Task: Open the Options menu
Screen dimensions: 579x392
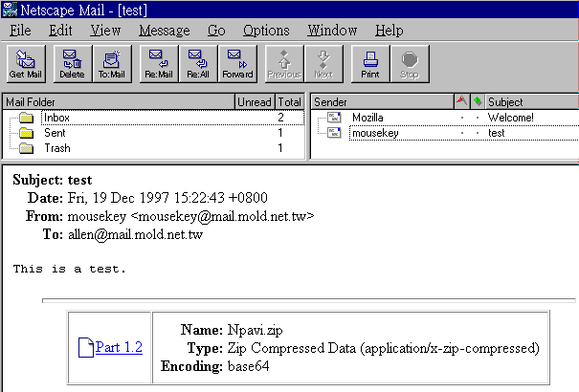Action: 266,31
